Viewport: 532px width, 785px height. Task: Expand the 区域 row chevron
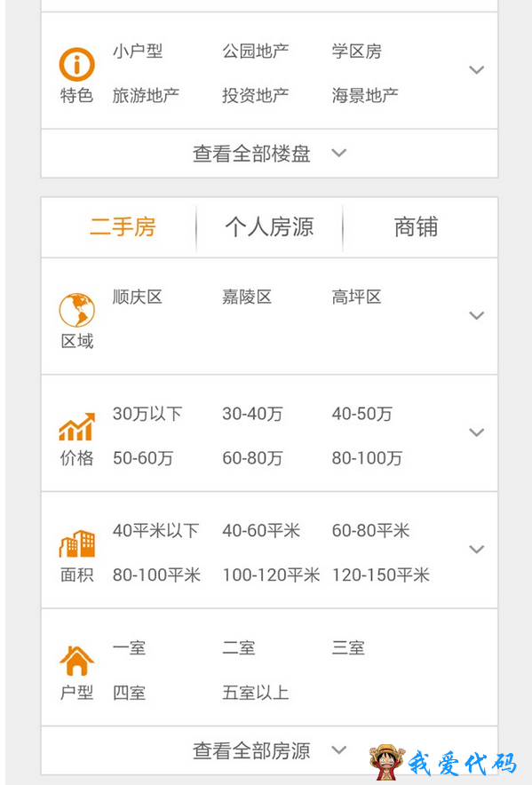[476, 315]
